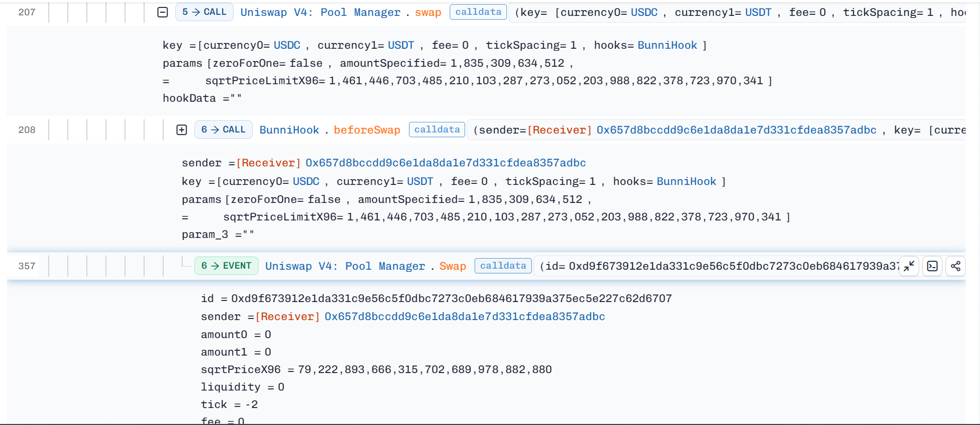This screenshot has width=980, height=425.
Task: Open USDT link in beforeSwap key details
Action: [420, 181]
